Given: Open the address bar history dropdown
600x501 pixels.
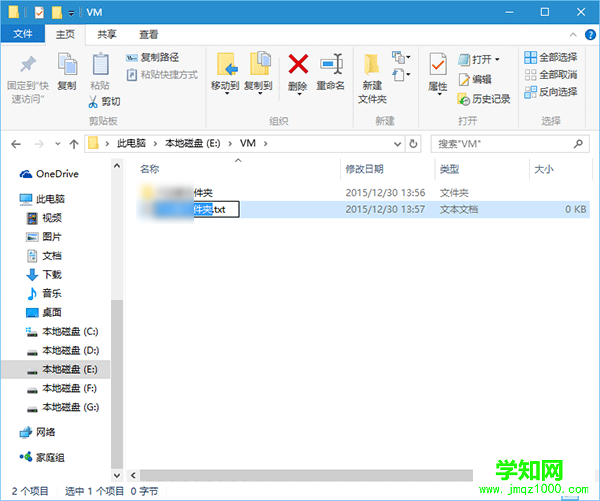Looking at the screenshot, I should [x=398, y=144].
